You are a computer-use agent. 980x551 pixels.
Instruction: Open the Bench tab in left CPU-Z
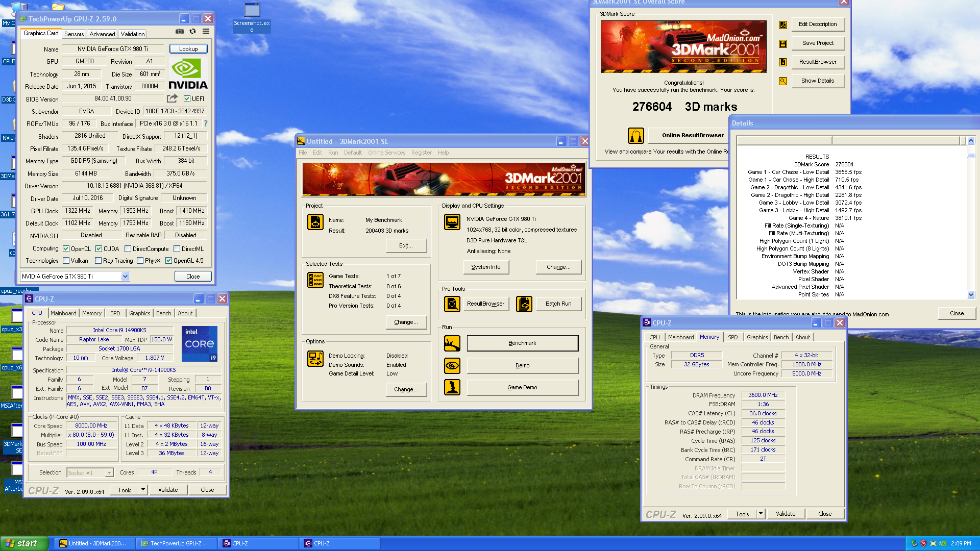coord(164,313)
